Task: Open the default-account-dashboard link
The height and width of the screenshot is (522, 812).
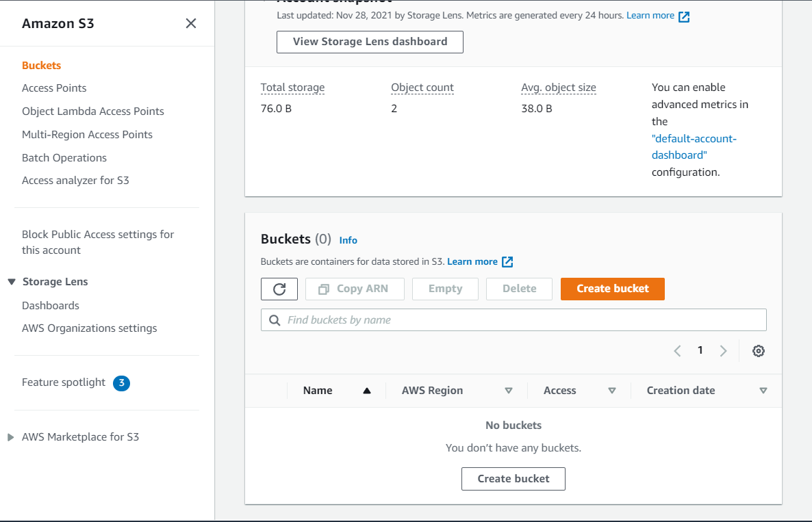Action: pyautogui.click(x=694, y=147)
